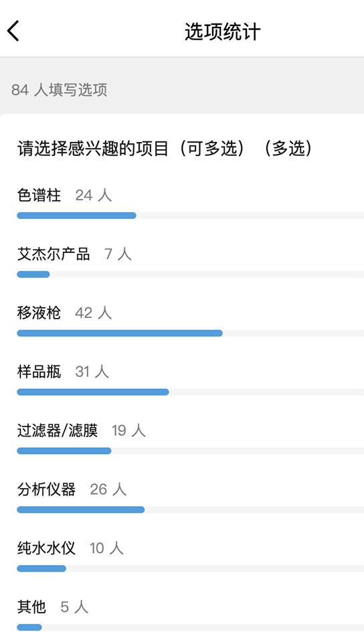Image resolution: width=364 pixels, height=640 pixels.
Task: Open the 移液枪 option label
Action: (x=39, y=313)
